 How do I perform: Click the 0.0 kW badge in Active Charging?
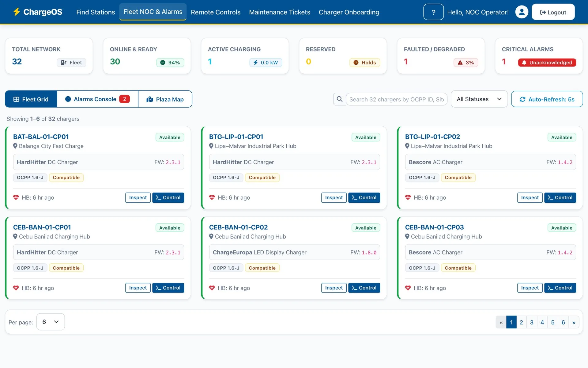pos(266,63)
